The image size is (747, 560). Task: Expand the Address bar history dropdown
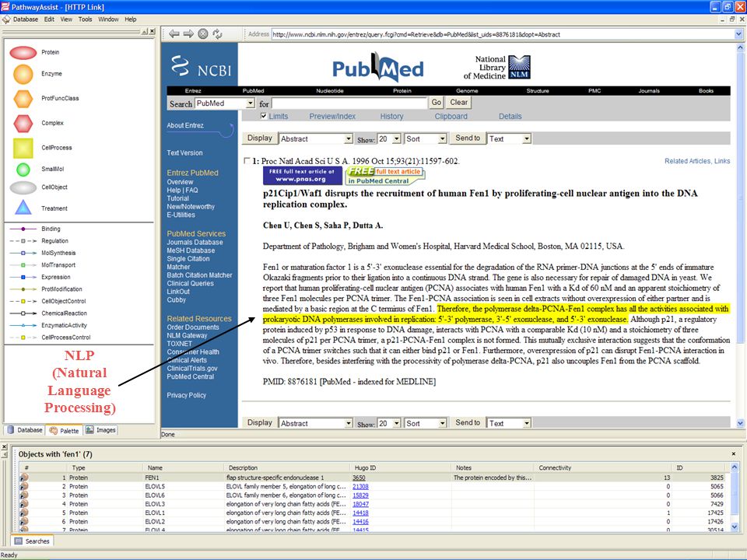pos(738,33)
